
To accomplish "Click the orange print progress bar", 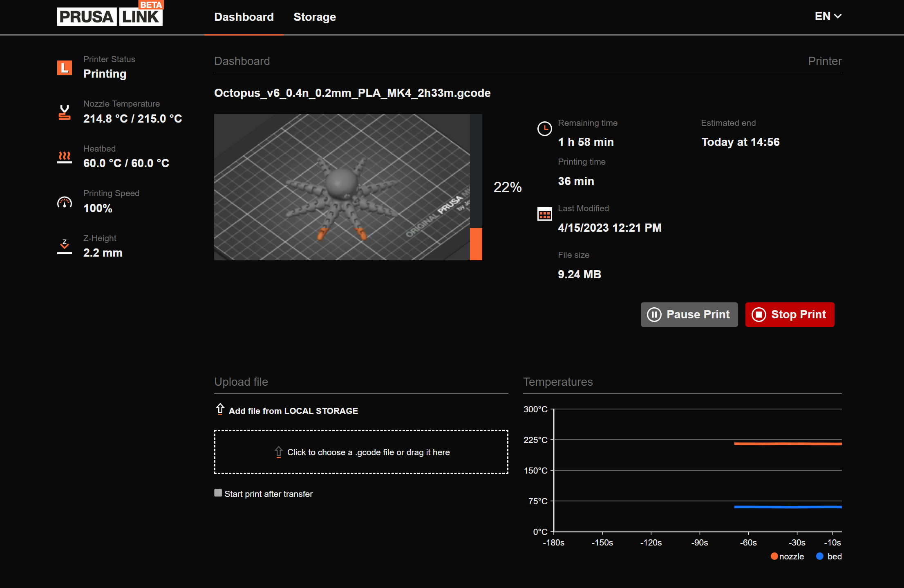I will [x=476, y=244].
